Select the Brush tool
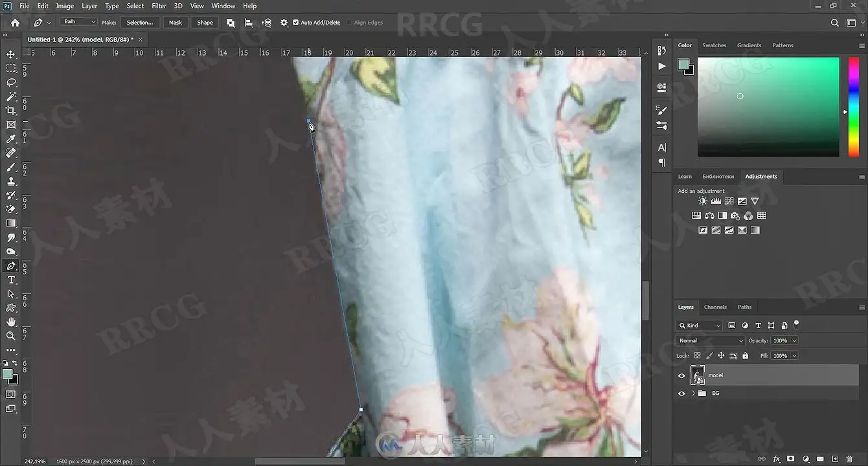The width and height of the screenshot is (868, 466). click(x=11, y=167)
